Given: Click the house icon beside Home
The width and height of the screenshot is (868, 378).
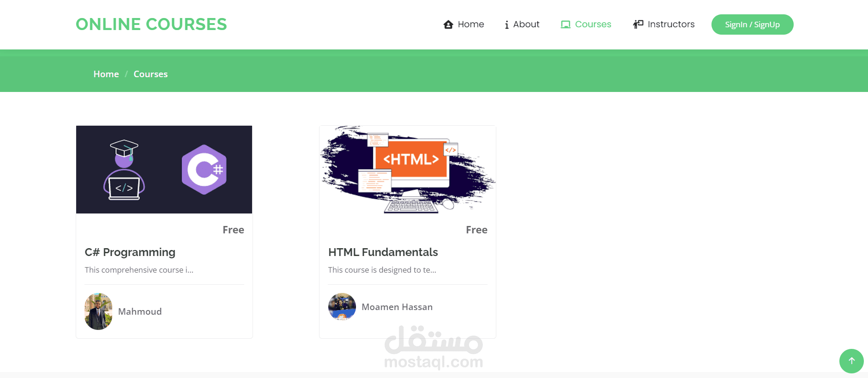Looking at the screenshot, I should pyautogui.click(x=448, y=24).
